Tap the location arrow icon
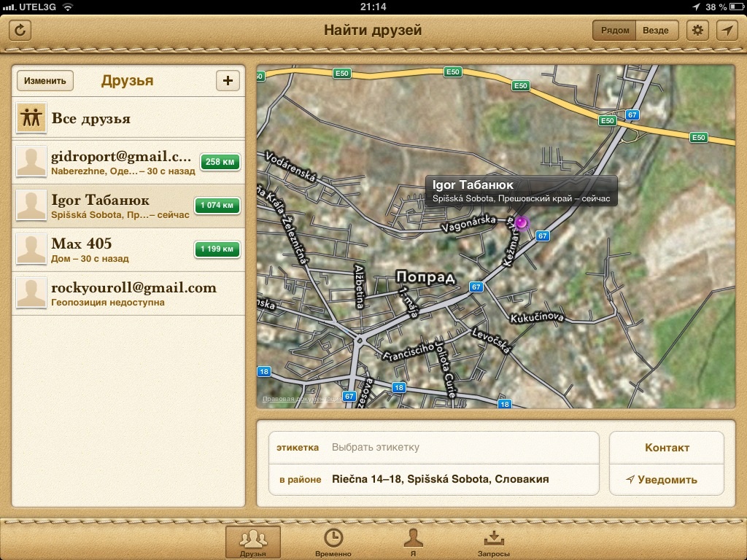This screenshot has height=560, width=747. pyautogui.click(x=727, y=30)
